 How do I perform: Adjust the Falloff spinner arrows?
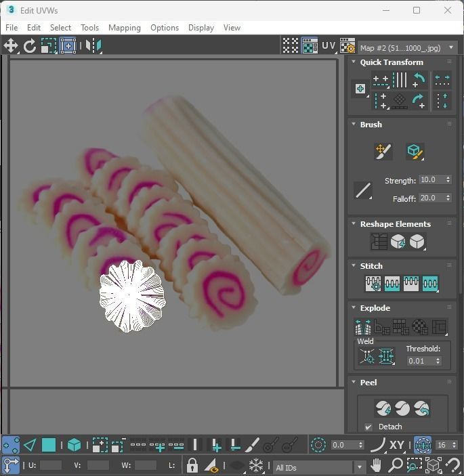(x=448, y=198)
